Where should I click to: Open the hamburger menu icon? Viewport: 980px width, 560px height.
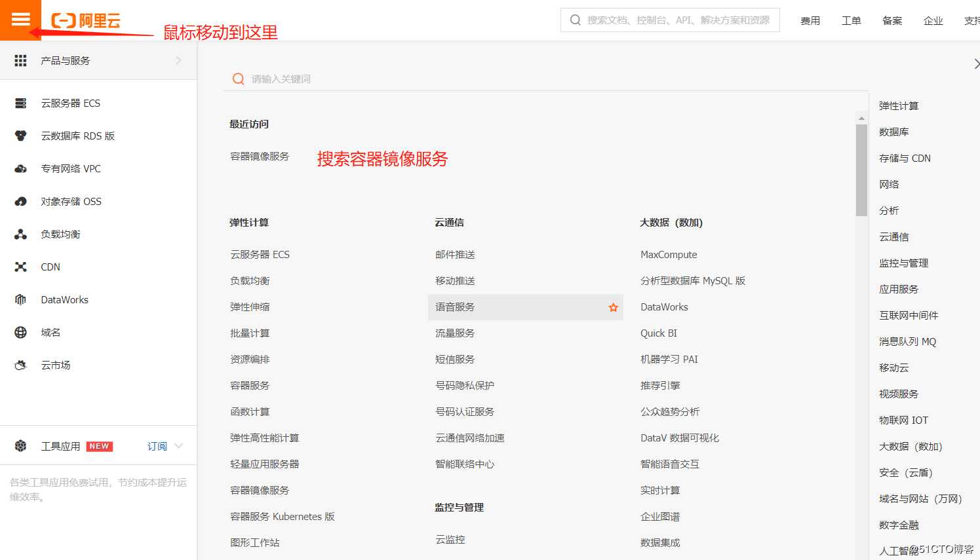pos(20,20)
